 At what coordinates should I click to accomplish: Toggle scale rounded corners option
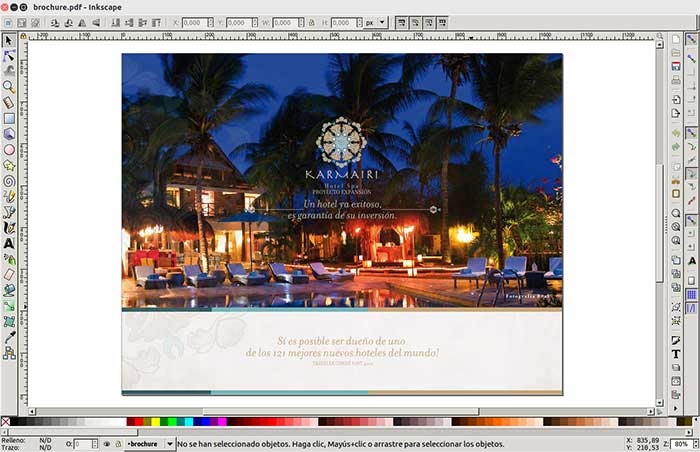click(x=415, y=22)
